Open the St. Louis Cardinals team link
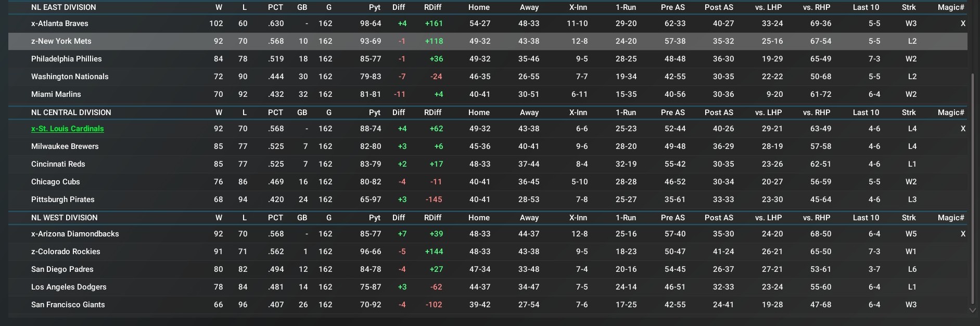 [x=67, y=129]
